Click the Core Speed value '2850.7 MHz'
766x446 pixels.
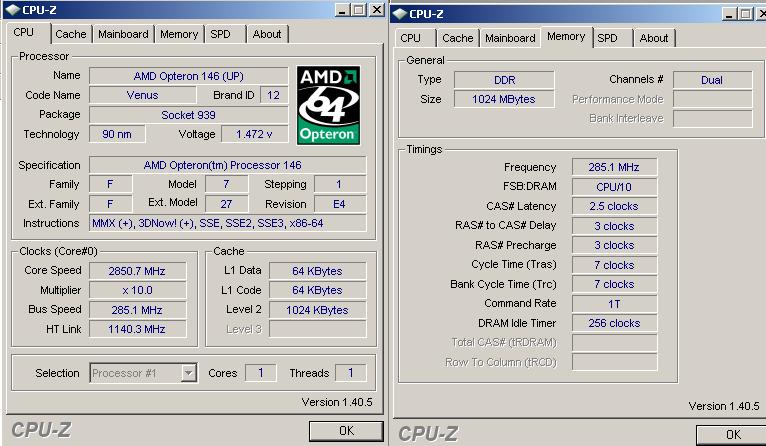pos(137,271)
